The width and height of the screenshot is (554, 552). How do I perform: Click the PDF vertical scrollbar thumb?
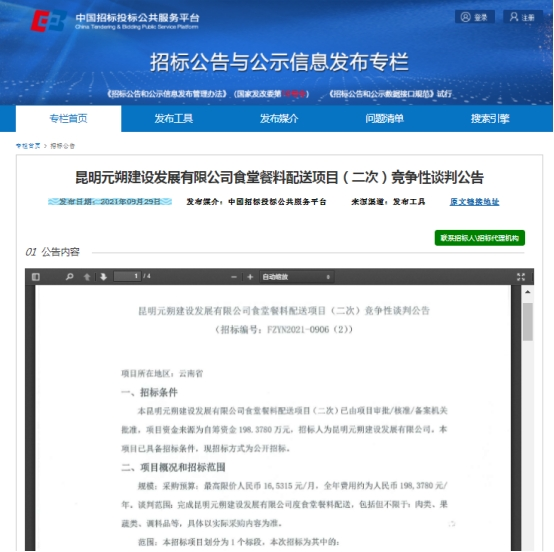pyautogui.click(x=528, y=322)
